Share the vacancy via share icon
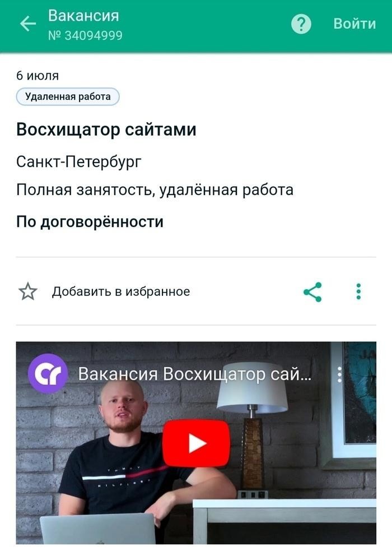 pyautogui.click(x=312, y=291)
